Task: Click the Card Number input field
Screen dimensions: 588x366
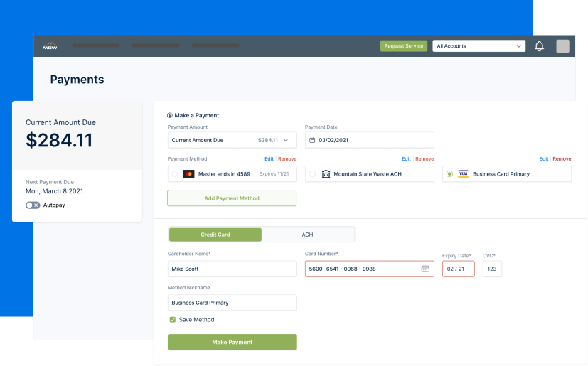Action: point(370,269)
